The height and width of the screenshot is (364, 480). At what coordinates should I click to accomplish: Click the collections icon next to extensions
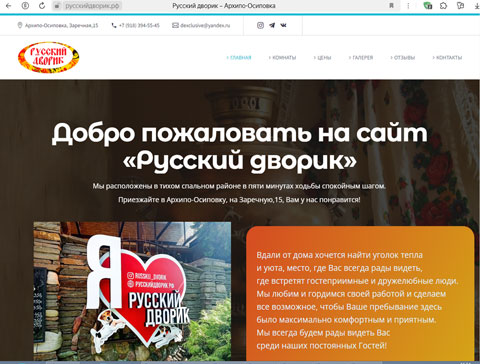pyautogui.click(x=460, y=6)
